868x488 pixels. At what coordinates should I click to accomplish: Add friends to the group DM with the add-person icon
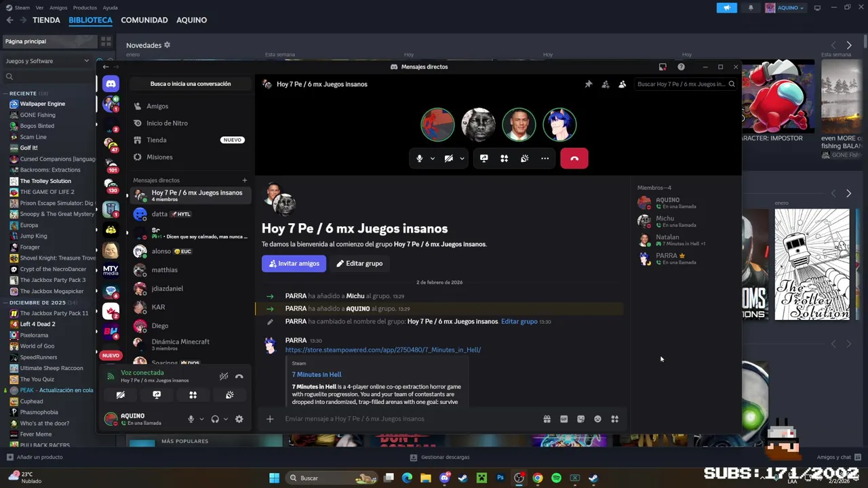(606, 84)
